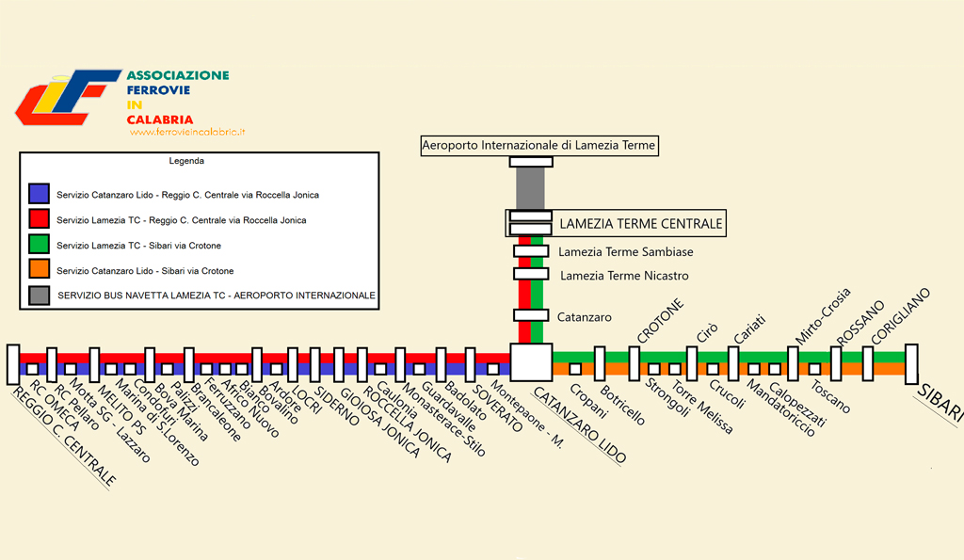Select the green Lamezia TC–Sibari legend swatch
This screenshot has height=560, width=964.
point(40,244)
